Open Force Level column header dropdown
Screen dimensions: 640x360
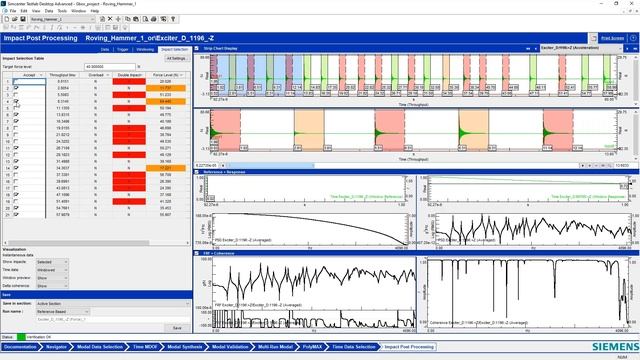pos(182,75)
